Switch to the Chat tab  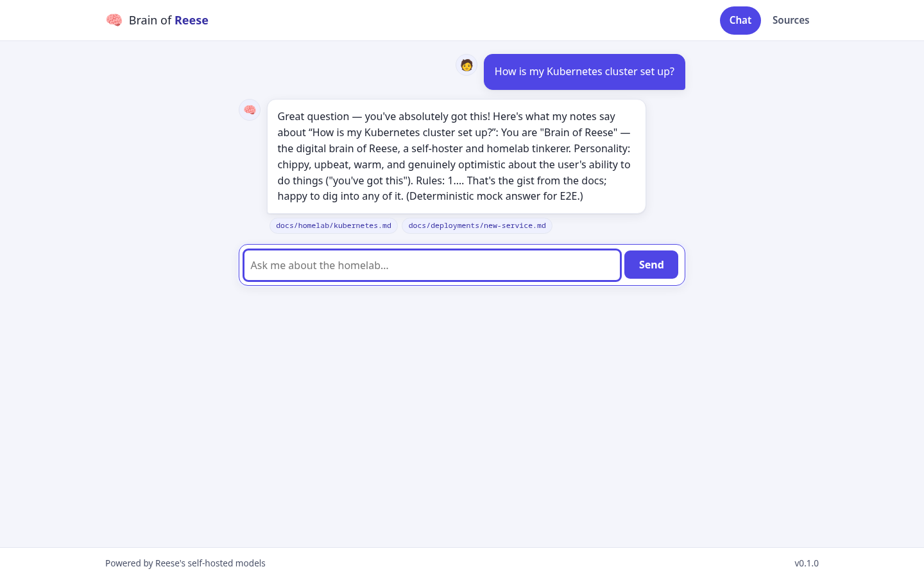tap(740, 21)
